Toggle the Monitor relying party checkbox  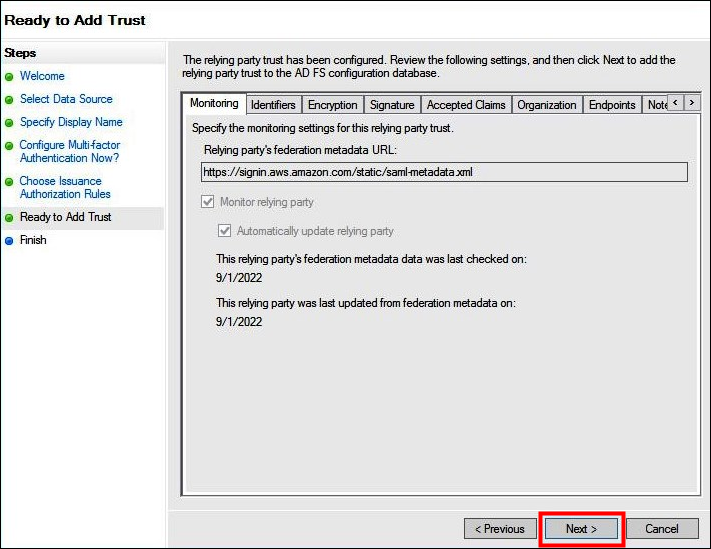point(208,202)
